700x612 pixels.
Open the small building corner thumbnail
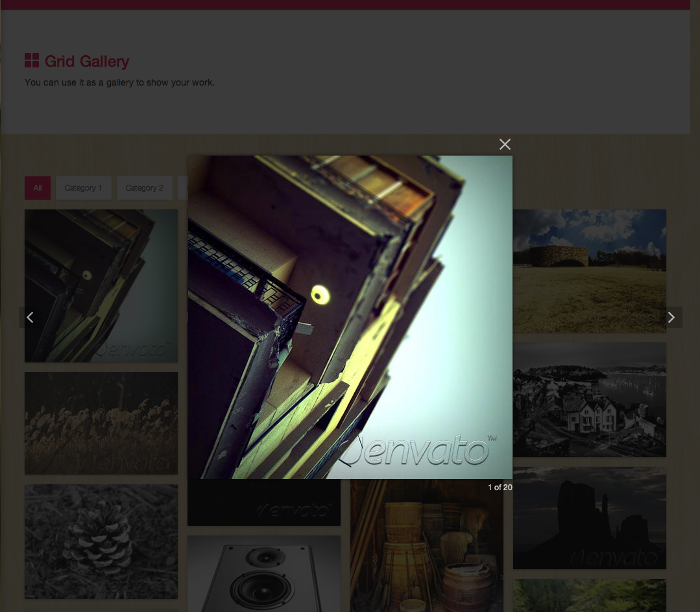pyautogui.click(x=101, y=285)
